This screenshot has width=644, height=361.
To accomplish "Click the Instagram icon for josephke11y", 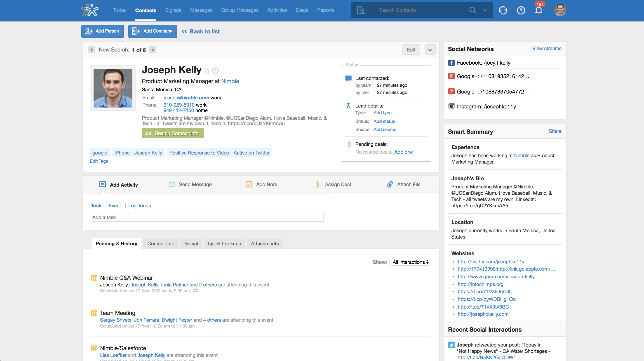I will (451, 106).
